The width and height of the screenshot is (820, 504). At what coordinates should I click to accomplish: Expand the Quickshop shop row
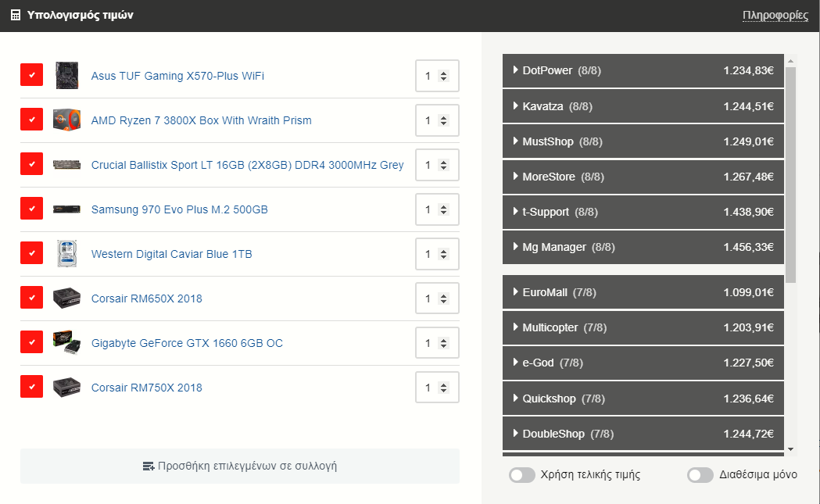pos(643,399)
